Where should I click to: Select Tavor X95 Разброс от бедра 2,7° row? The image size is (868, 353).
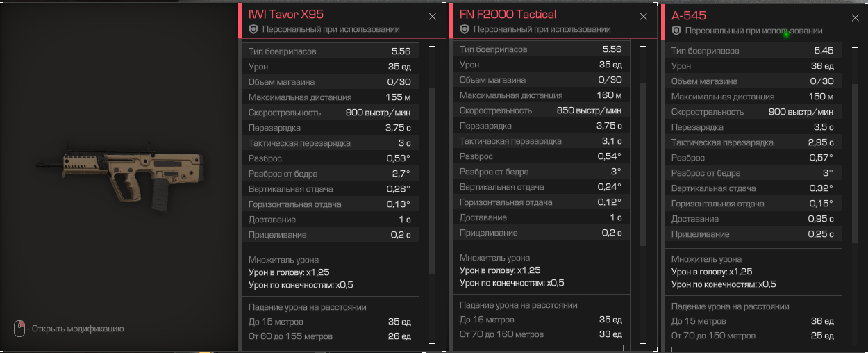330,174
